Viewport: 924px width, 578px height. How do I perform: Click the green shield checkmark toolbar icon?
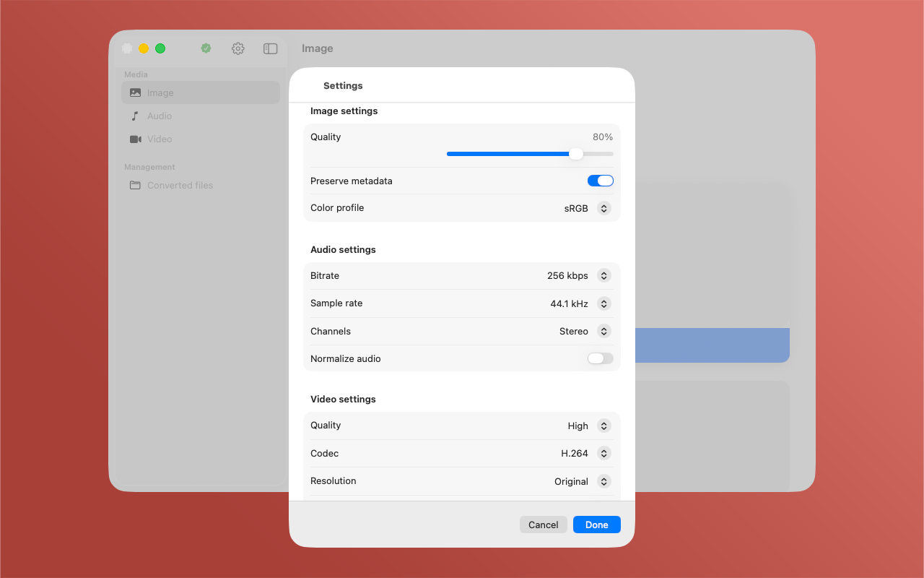[x=206, y=48]
